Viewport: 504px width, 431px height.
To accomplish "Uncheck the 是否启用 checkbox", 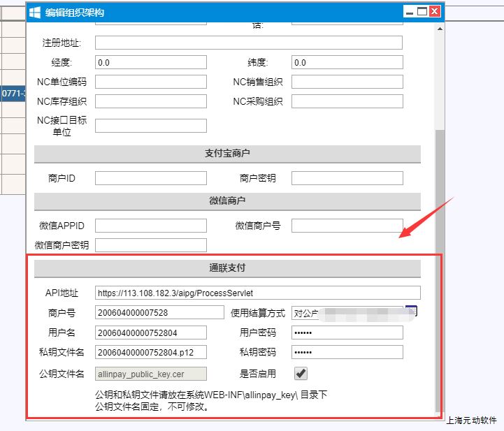I will coord(301,374).
